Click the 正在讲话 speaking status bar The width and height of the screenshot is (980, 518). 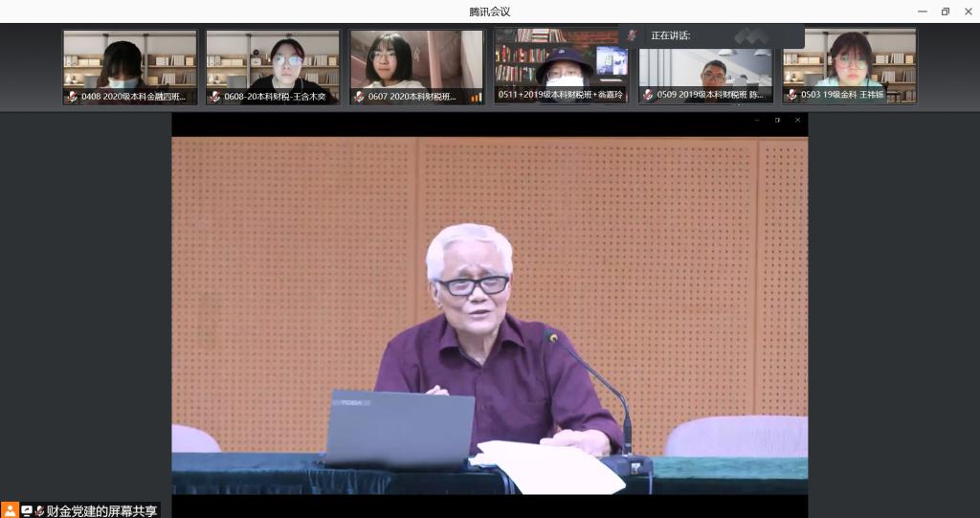click(713, 35)
